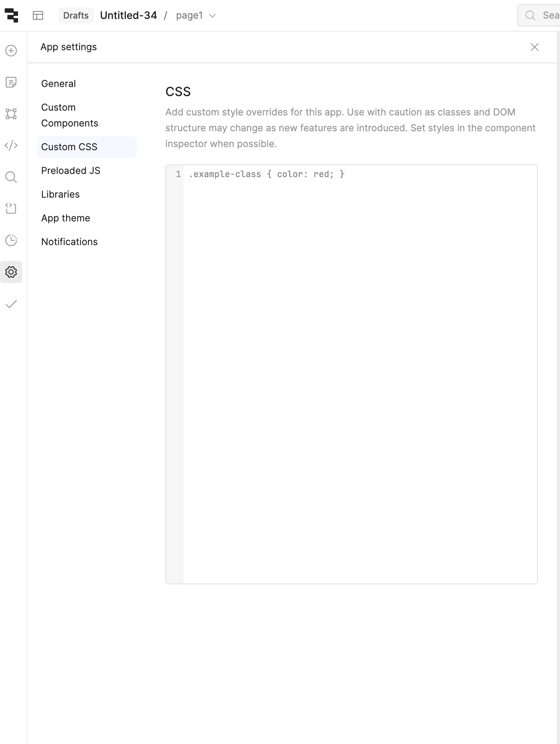Expand the page1 dropdown chevron
This screenshot has width=560, height=744.
212,16
